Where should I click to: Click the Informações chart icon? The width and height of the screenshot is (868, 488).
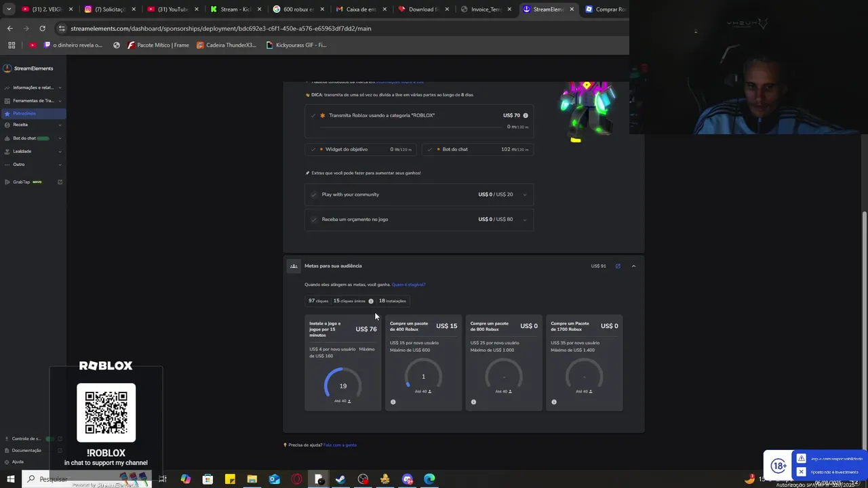tap(7, 87)
